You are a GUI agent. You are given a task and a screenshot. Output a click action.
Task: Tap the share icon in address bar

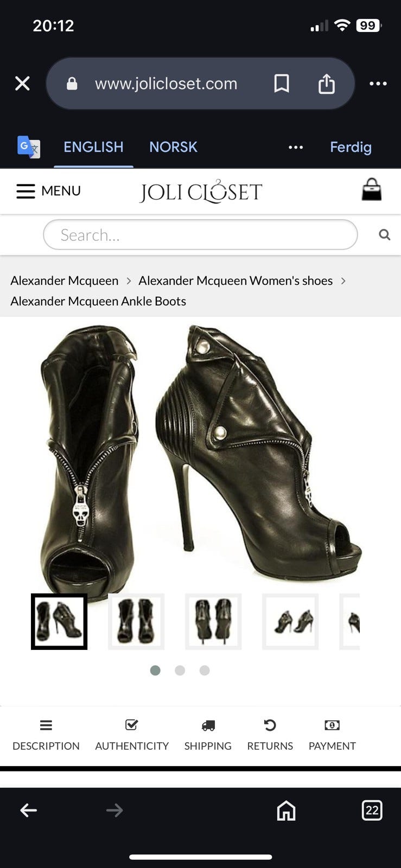click(x=326, y=84)
